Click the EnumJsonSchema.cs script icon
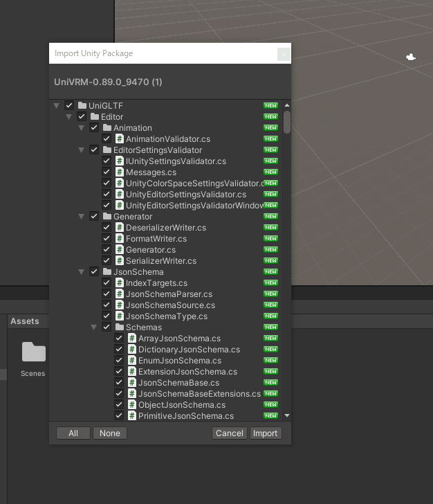The height and width of the screenshot is (504, 433). coord(132,360)
